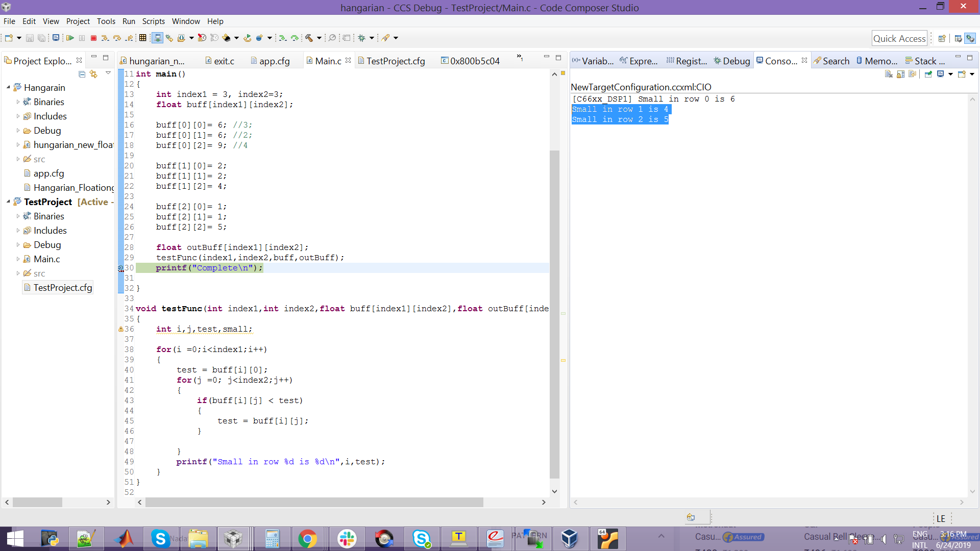Image resolution: width=980 pixels, height=551 pixels.
Task: Click the red Terminate button
Action: point(93,38)
